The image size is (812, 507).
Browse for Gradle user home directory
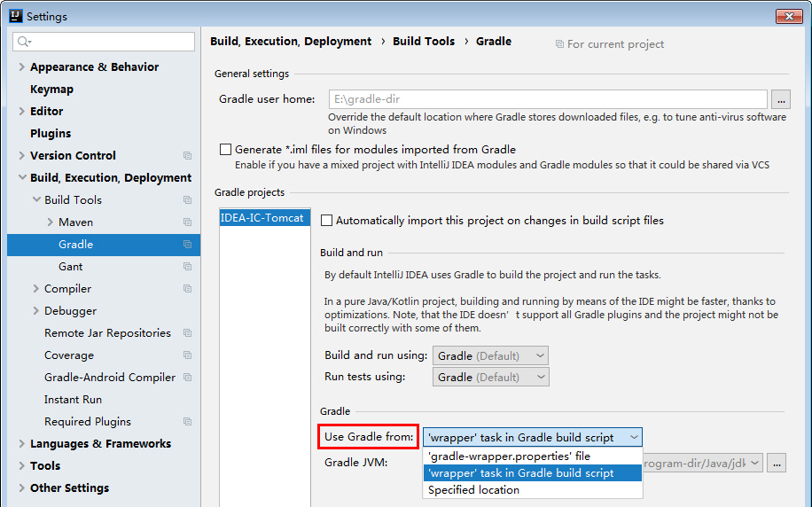click(781, 99)
